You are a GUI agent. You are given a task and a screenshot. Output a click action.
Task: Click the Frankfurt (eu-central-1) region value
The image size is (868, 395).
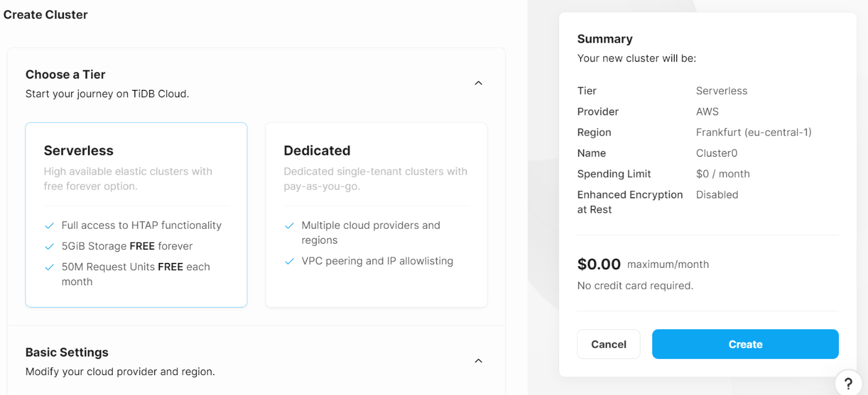(754, 132)
